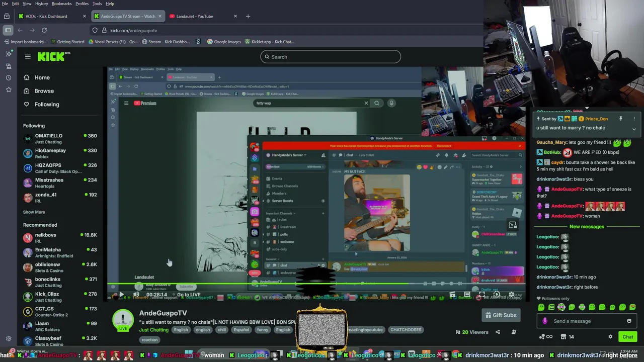Image resolution: width=644 pixels, height=362 pixels.
Task: Click the shield tracking protection icon
Action: pos(95,30)
